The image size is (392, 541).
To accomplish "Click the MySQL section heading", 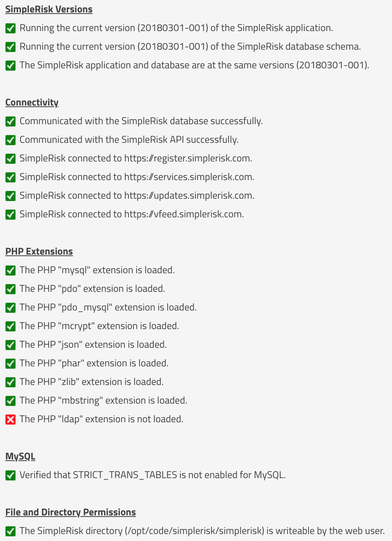I will pos(20,456).
